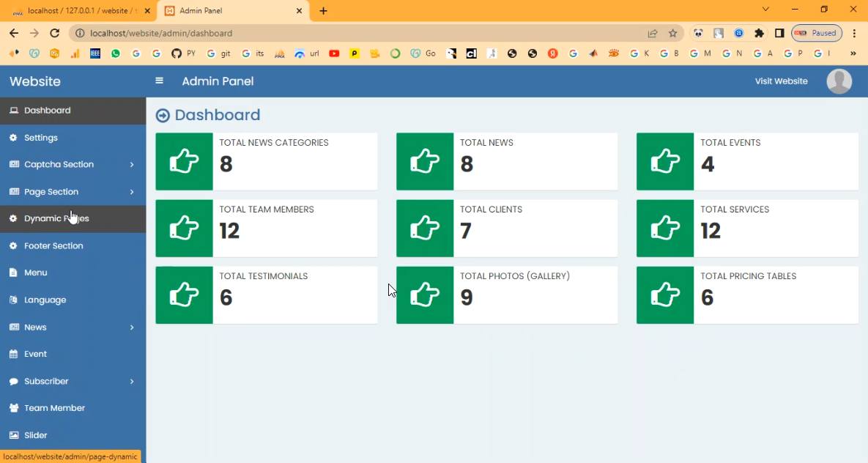The width and height of the screenshot is (868, 463).
Task: Click the Settings gear icon in sidebar
Action: (13, 138)
